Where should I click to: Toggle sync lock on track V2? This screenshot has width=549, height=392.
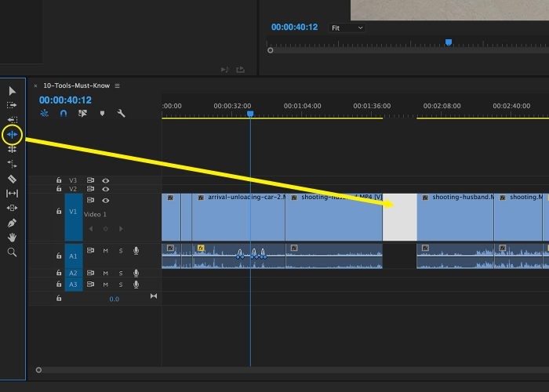pyautogui.click(x=90, y=189)
